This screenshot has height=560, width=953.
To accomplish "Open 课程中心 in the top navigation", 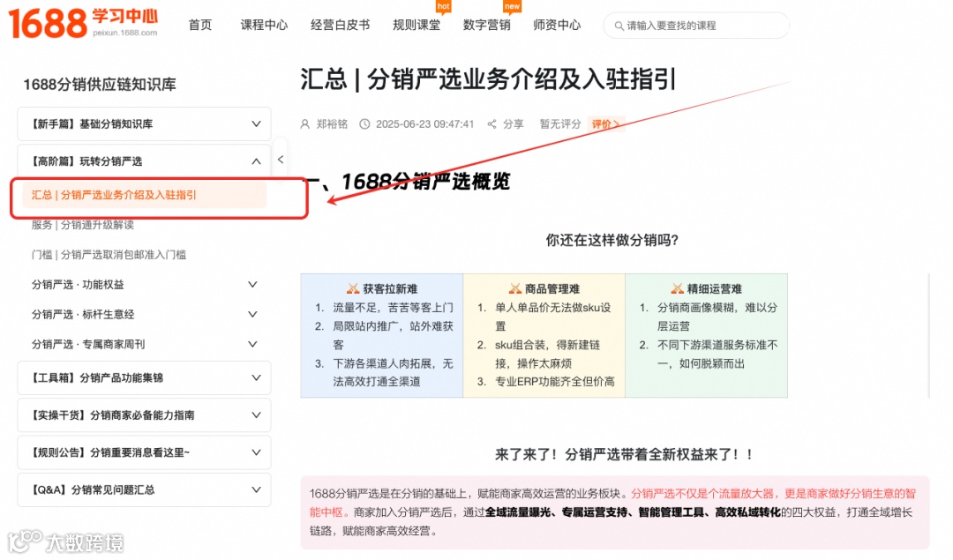I will click(x=264, y=25).
